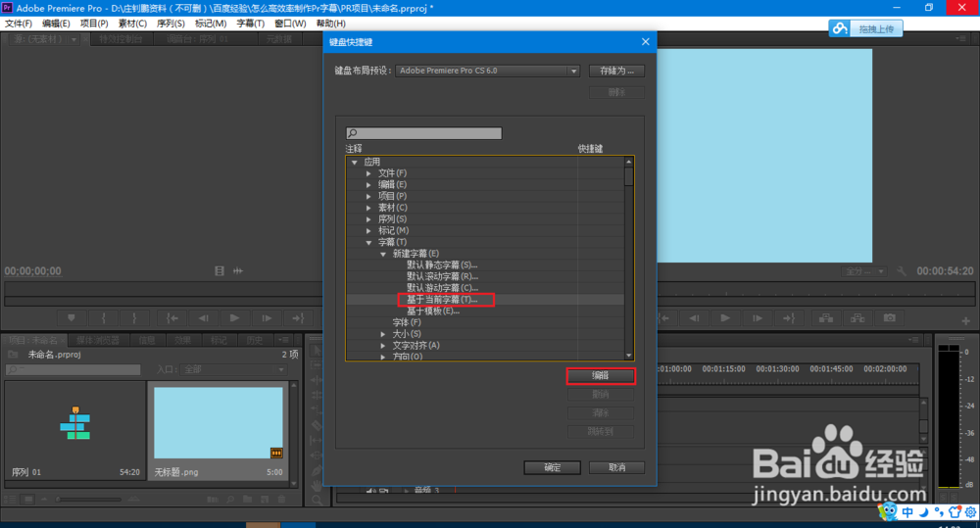980x528 pixels.
Task: Open Program monitor wrench settings
Action: point(901,271)
